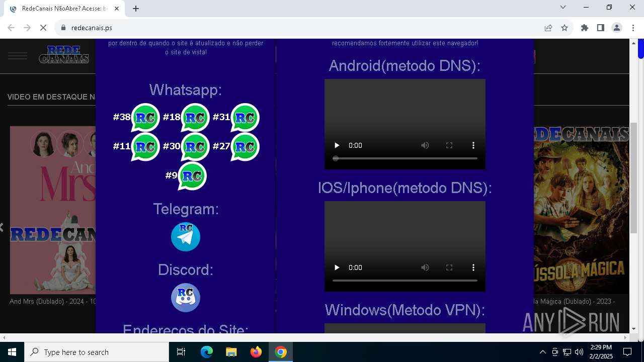Image resolution: width=644 pixels, height=362 pixels.
Task: Stop loading the page
Action: click(43, 28)
